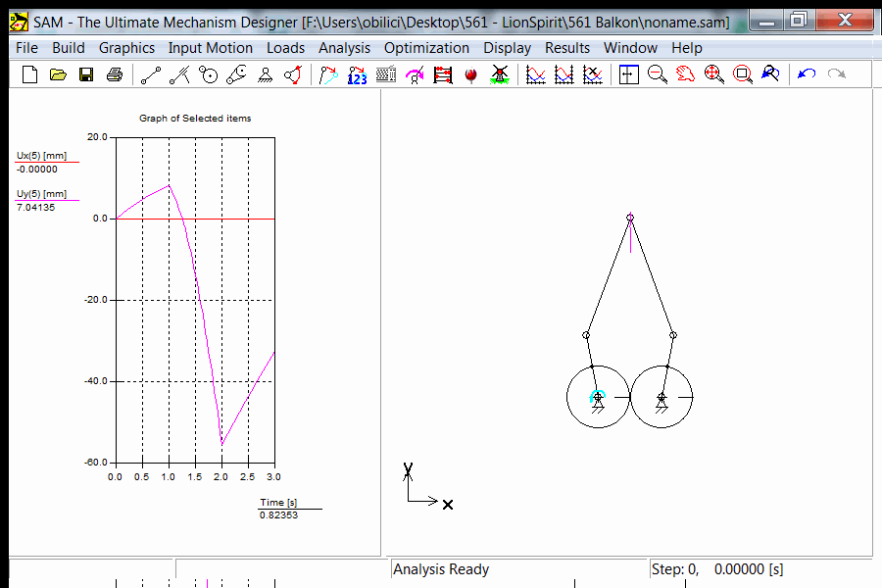Click the New file icon
This screenshot has width=882, height=588.
click(x=29, y=74)
